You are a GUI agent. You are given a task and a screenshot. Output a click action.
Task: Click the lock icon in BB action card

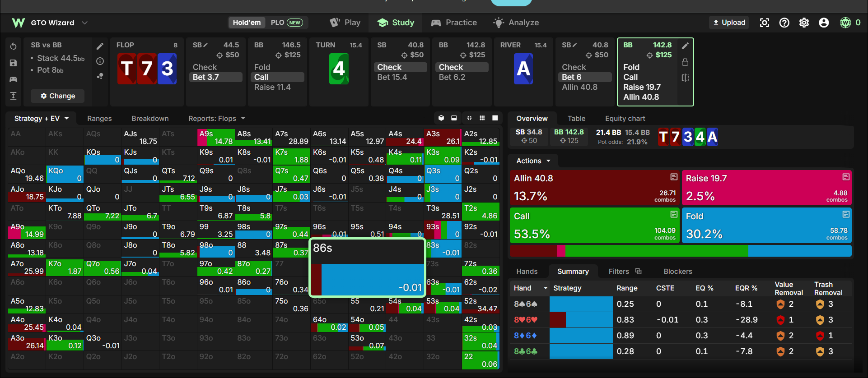tap(685, 62)
